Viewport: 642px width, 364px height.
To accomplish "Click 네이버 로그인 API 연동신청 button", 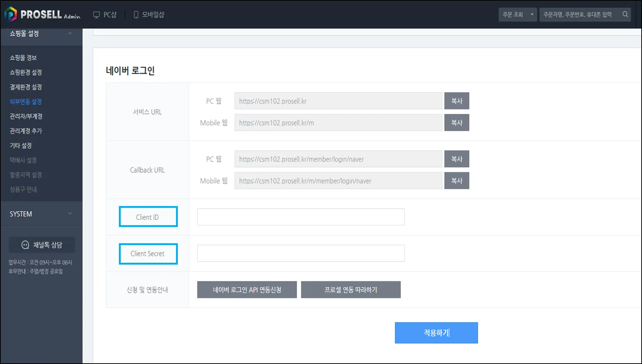I will point(247,290).
